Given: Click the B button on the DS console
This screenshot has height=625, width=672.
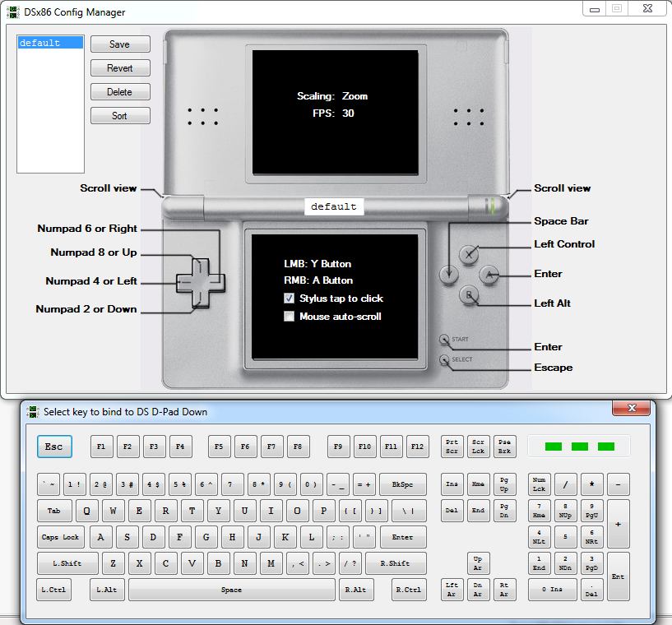Looking at the screenshot, I should coord(469,295).
